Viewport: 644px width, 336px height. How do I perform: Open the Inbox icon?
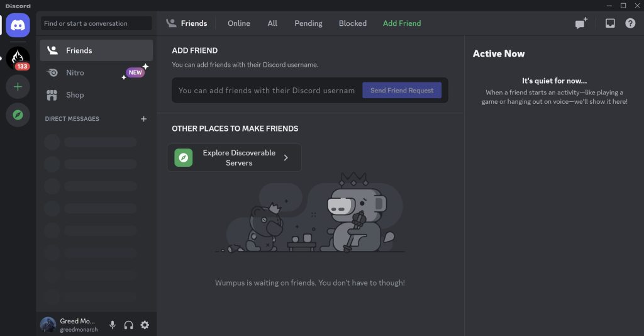610,23
